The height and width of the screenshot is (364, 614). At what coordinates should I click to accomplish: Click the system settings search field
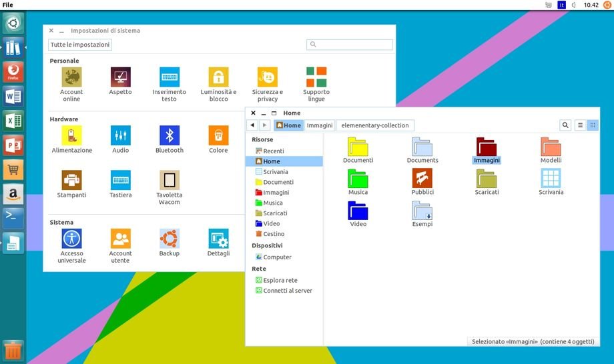(x=350, y=45)
